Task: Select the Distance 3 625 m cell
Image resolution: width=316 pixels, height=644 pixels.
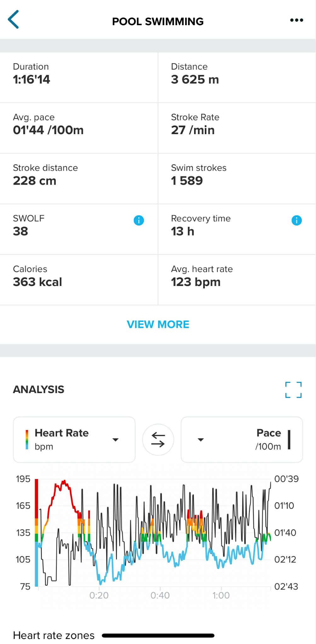Action: [x=237, y=77]
